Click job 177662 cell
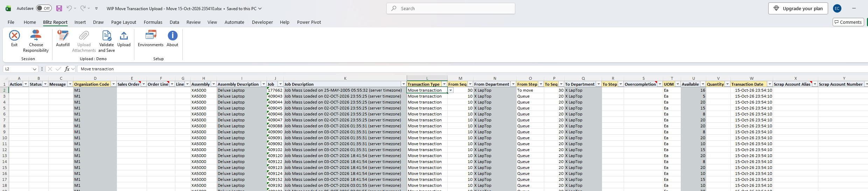Viewport: 868px width, 191px height. click(275, 90)
